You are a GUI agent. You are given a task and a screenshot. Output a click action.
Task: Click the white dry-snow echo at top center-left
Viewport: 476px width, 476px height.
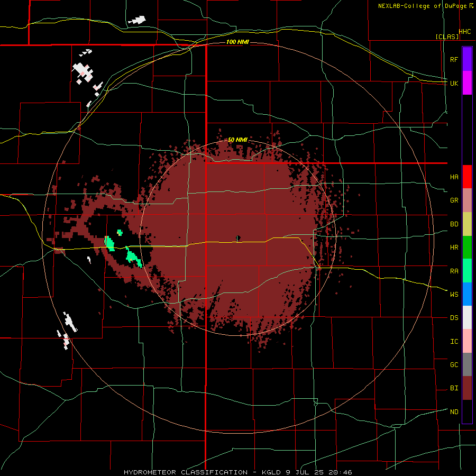coord(137,20)
